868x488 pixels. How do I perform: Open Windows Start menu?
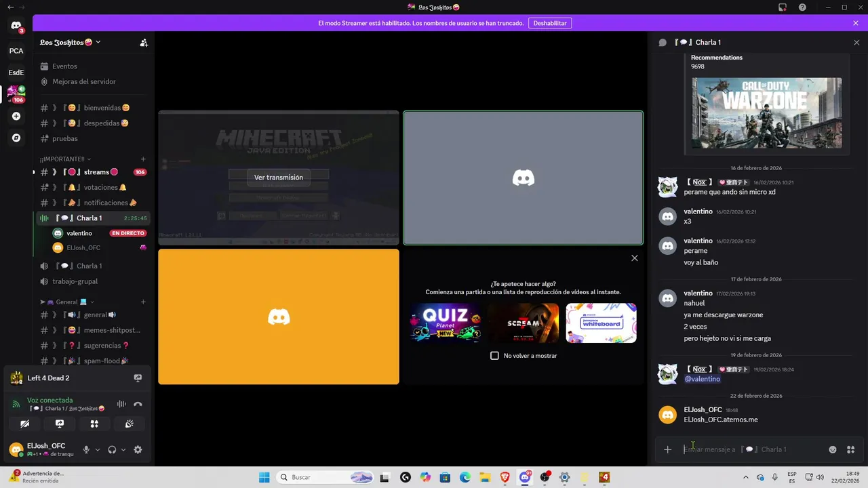[x=264, y=477]
